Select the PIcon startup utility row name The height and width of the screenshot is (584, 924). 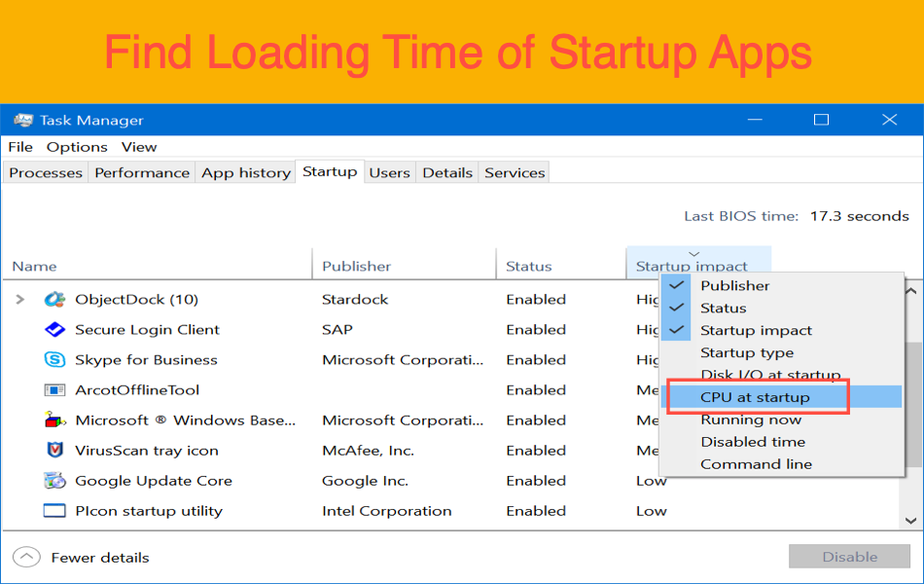click(x=149, y=511)
